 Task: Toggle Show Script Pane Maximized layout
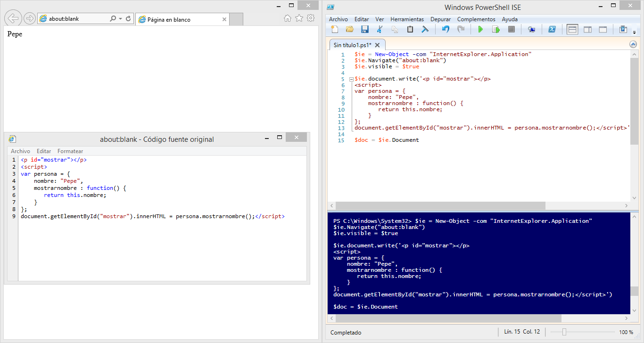point(603,30)
